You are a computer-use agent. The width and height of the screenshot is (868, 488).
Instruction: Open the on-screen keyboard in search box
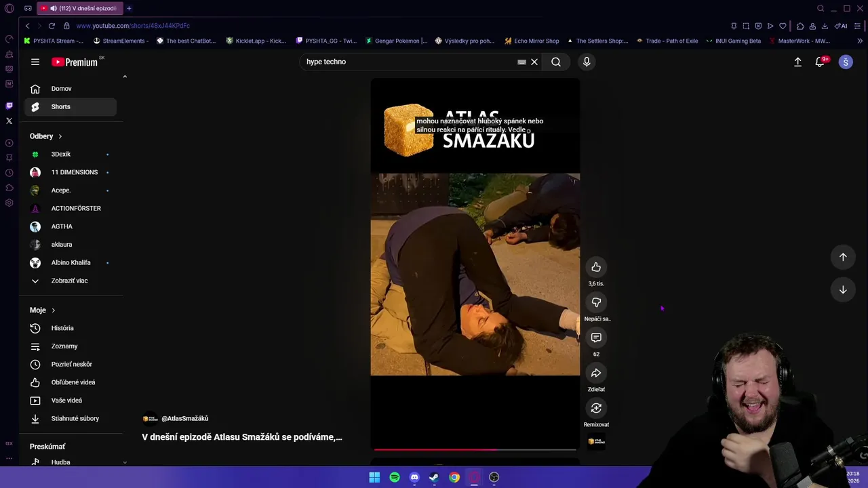click(x=521, y=62)
